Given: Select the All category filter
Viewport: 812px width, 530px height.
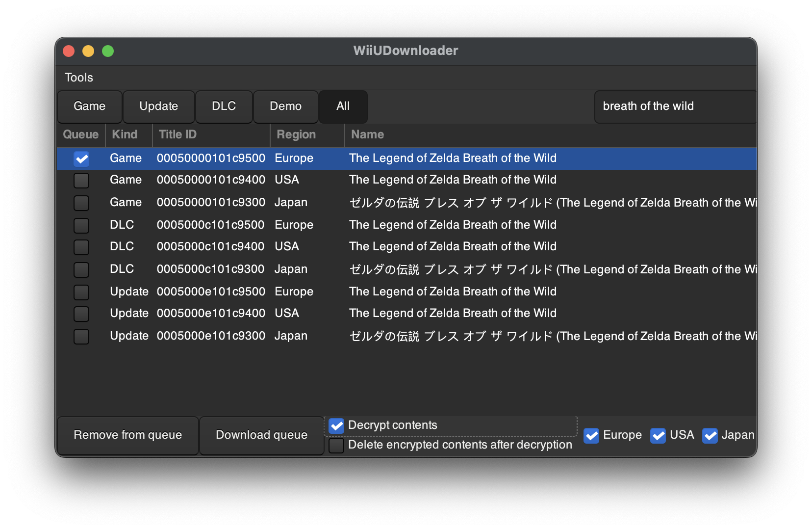Looking at the screenshot, I should point(343,106).
